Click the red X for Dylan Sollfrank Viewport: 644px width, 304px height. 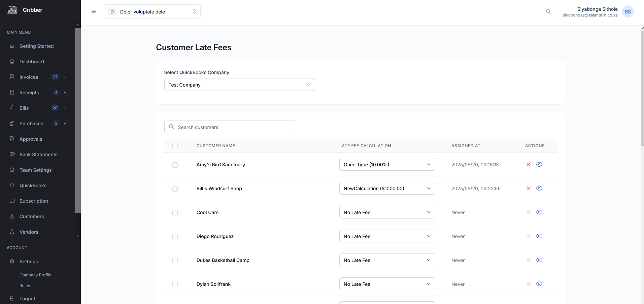(x=529, y=284)
